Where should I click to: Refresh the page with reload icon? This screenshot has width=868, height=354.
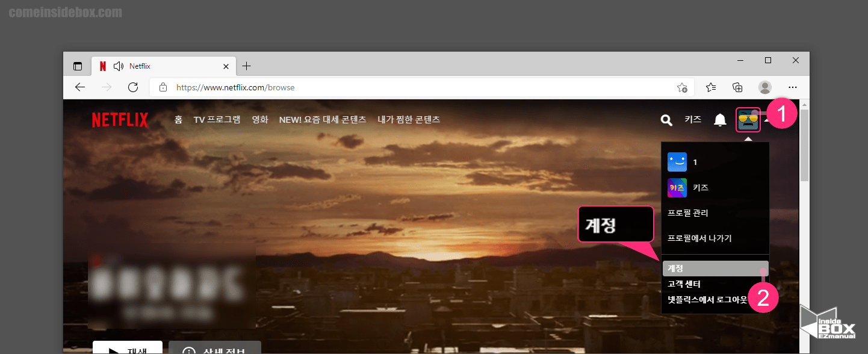click(x=133, y=87)
